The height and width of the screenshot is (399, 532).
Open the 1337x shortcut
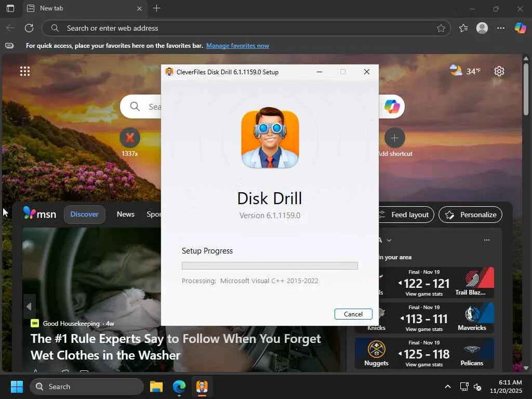(129, 142)
